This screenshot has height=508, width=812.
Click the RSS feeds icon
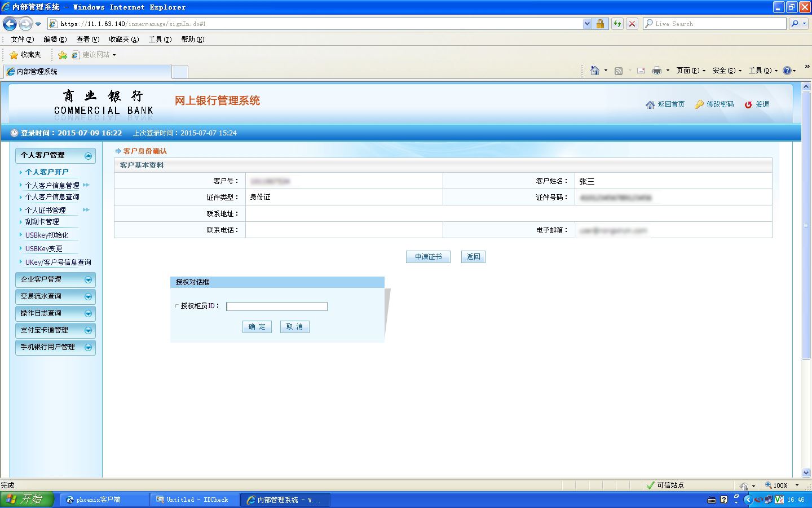619,71
